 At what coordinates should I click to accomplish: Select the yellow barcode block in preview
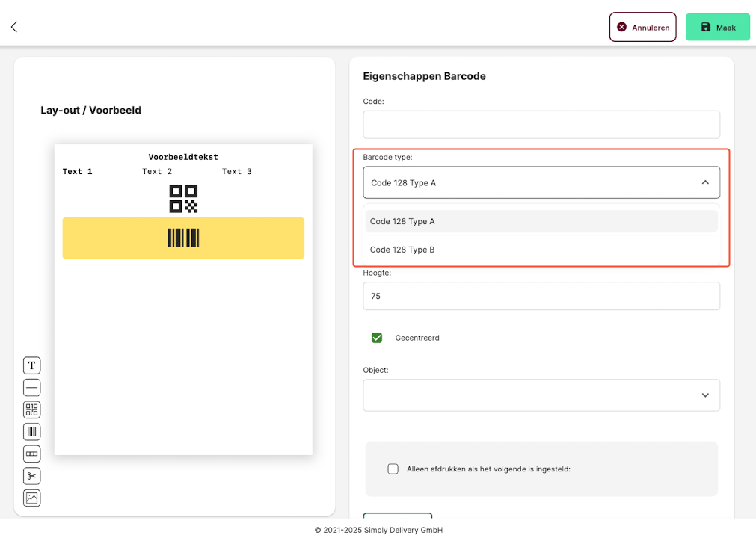coord(183,238)
